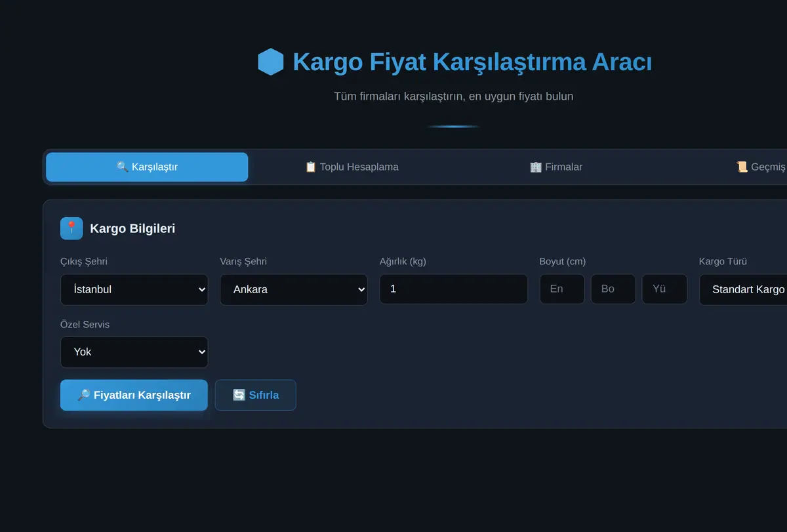The image size is (787, 532).
Task: Open the Varış Şehri dropdown showing Ankara
Action: (x=294, y=289)
